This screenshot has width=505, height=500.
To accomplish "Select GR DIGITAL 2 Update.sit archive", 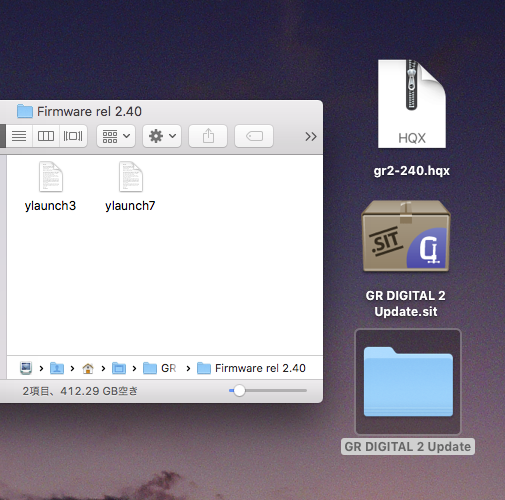I will [x=406, y=236].
